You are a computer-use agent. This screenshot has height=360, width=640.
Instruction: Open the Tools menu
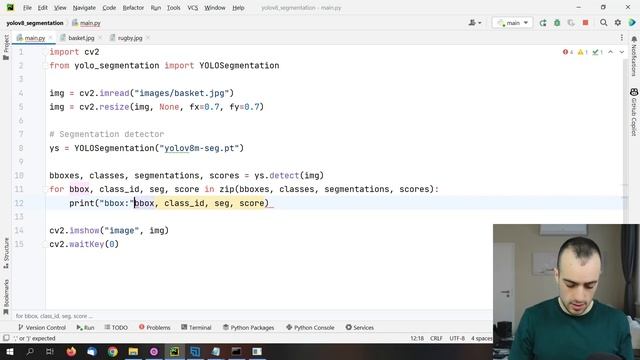[x=173, y=8]
